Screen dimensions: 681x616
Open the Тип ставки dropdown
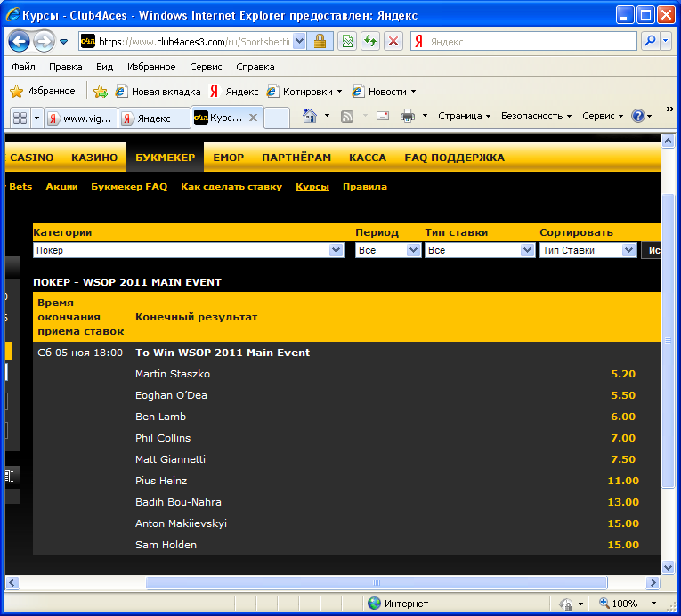point(480,250)
